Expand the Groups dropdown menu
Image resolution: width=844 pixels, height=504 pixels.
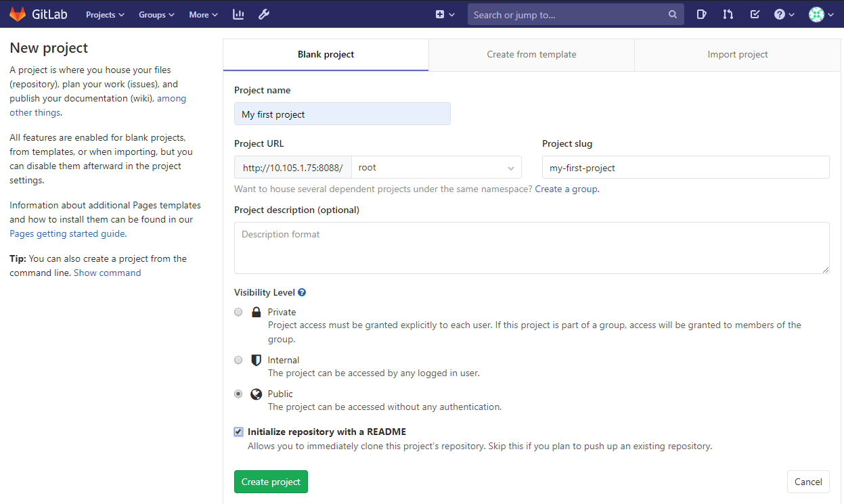pyautogui.click(x=156, y=14)
